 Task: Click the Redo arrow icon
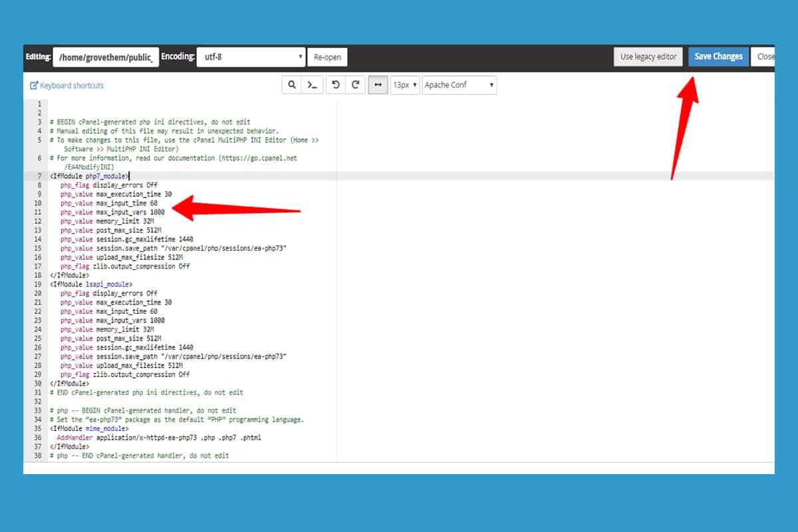(355, 85)
